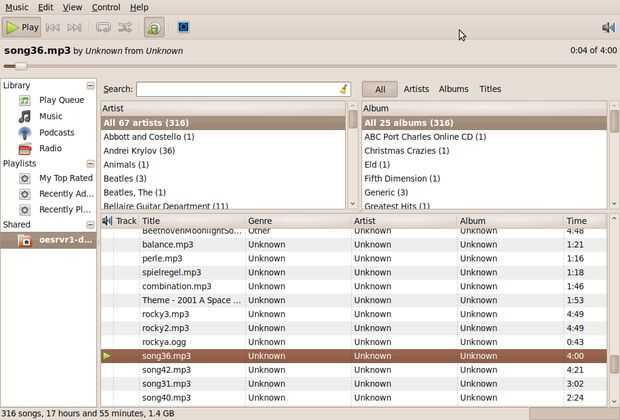Sort by Artist column header

tap(404, 221)
